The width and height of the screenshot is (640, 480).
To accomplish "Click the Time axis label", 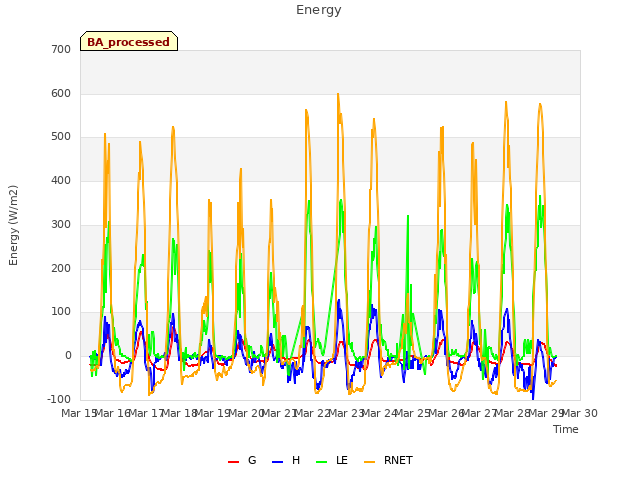I will [566, 429].
